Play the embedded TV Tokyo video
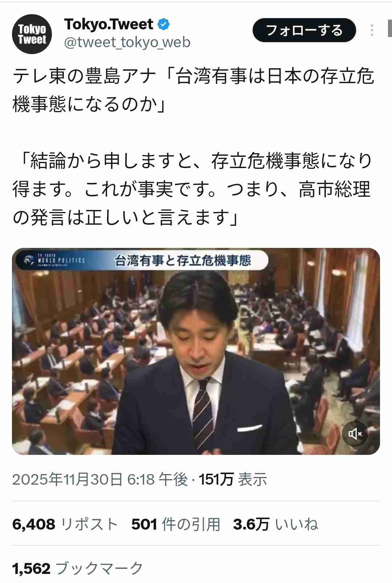This screenshot has height=583, width=392. (x=196, y=351)
